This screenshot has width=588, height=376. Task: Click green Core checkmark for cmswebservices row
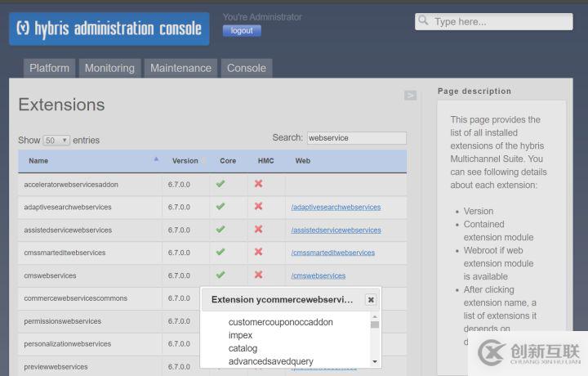(220, 275)
